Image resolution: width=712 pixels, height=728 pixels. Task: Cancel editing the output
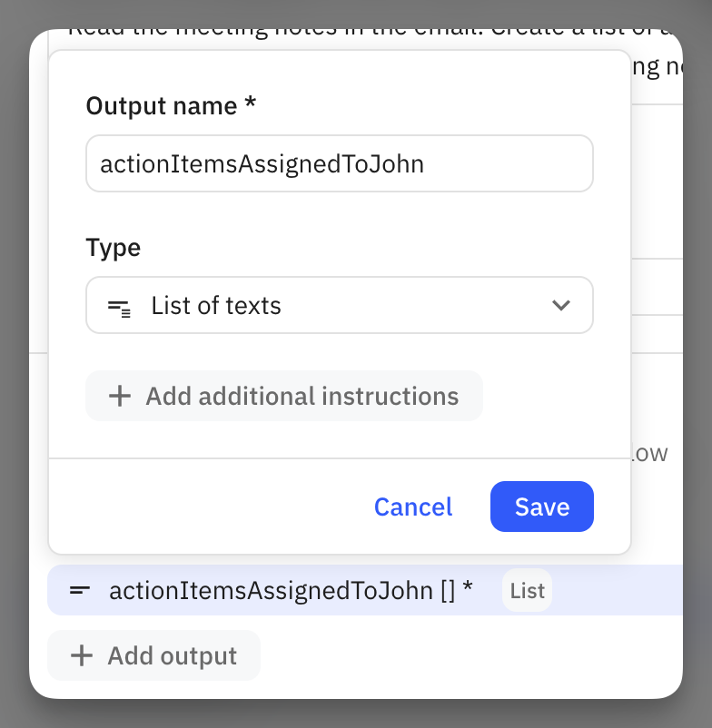(413, 507)
